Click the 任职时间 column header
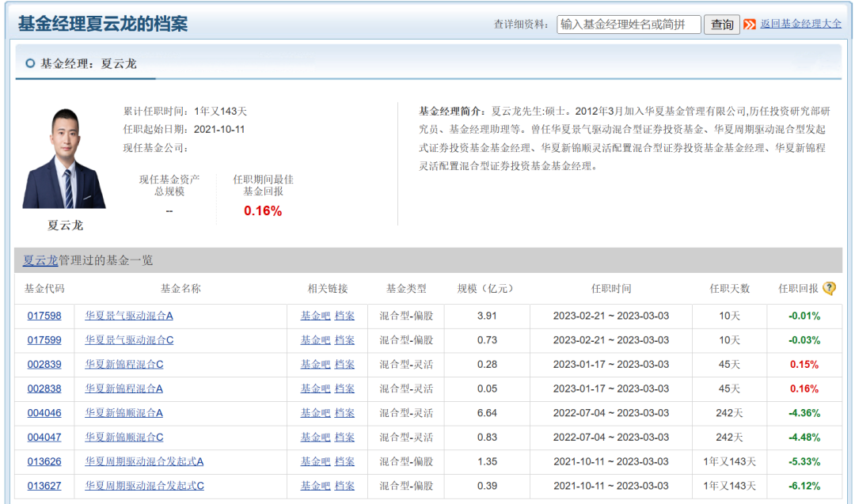This screenshot has height=504, width=855. click(610, 288)
